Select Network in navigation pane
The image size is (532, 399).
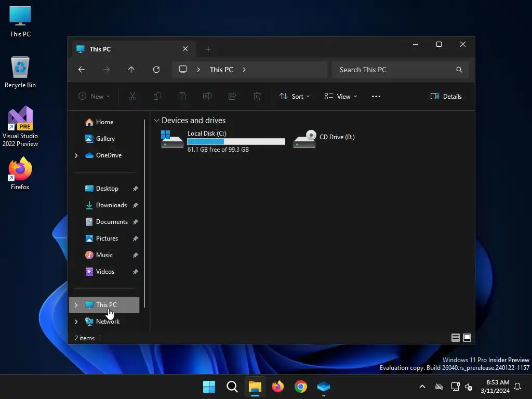(108, 322)
